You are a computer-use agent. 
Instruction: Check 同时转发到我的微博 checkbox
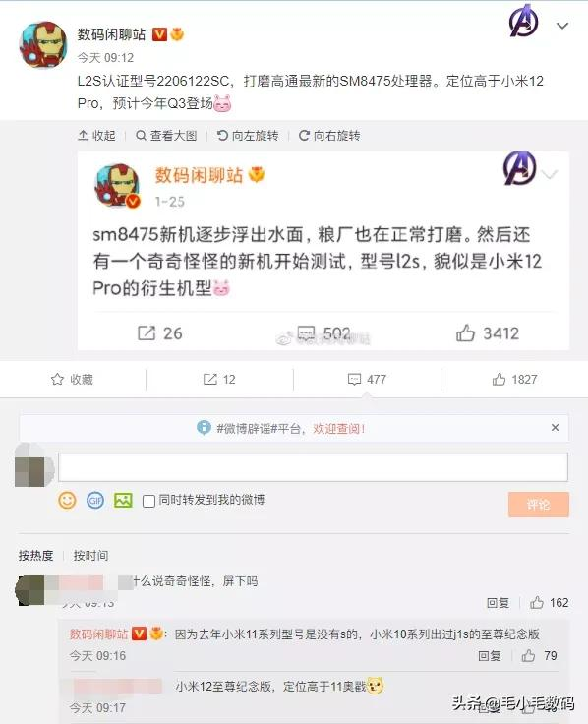click(x=148, y=501)
